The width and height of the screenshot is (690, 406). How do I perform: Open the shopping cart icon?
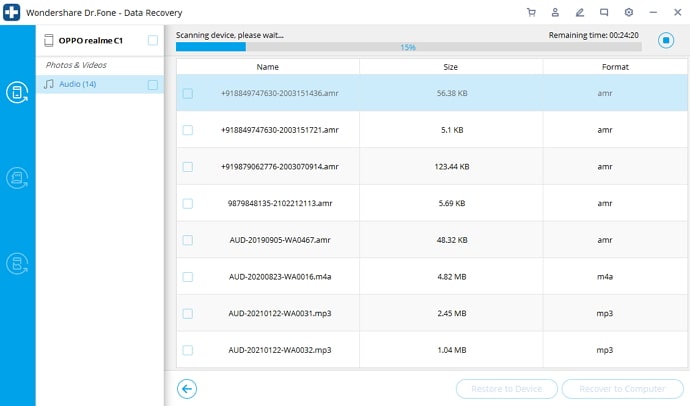pyautogui.click(x=531, y=12)
